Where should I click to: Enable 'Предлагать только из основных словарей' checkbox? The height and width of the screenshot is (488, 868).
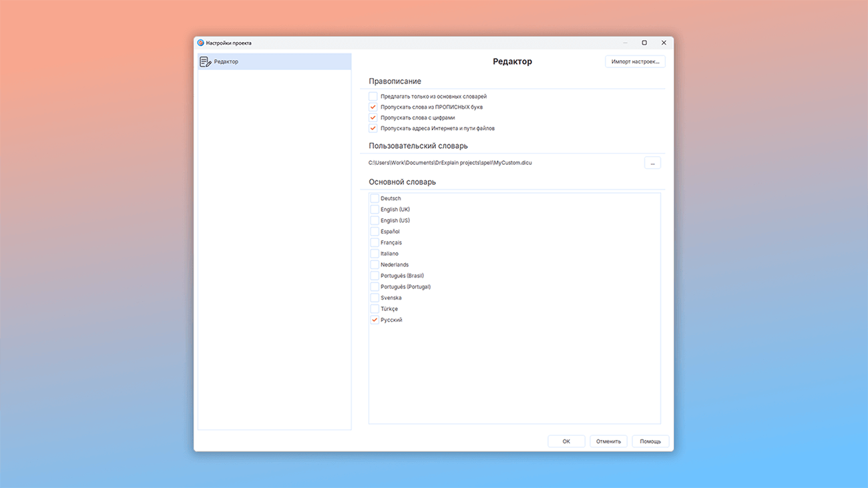[x=373, y=97]
